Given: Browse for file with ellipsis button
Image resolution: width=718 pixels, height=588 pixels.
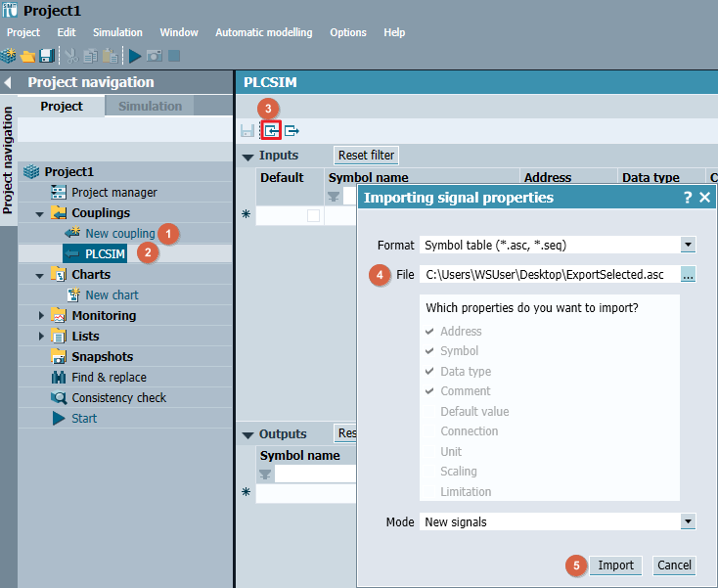Looking at the screenshot, I should pos(688,275).
